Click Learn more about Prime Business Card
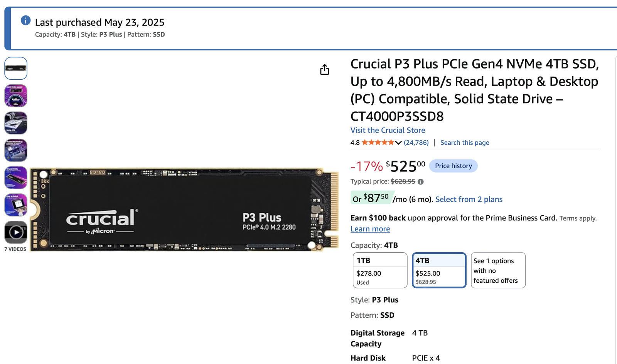The height and width of the screenshot is (364, 617). click(370, 229)
